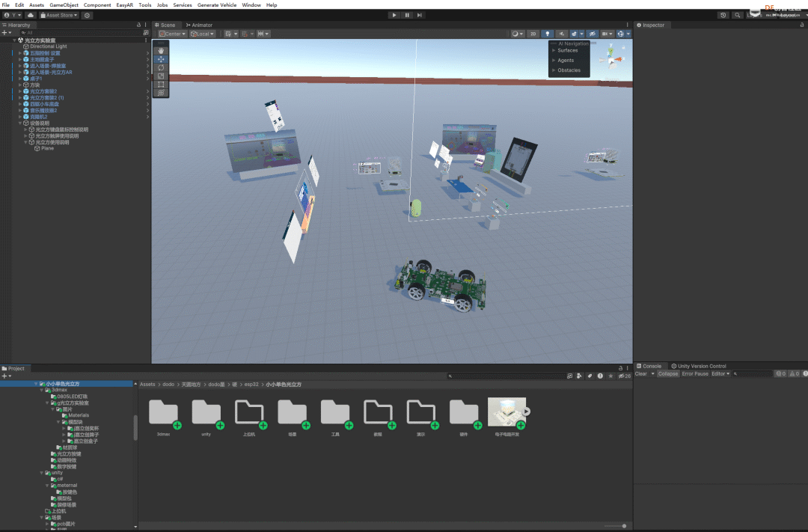
Task: Toggle Error Pause in Console
Action: [694, 373]
